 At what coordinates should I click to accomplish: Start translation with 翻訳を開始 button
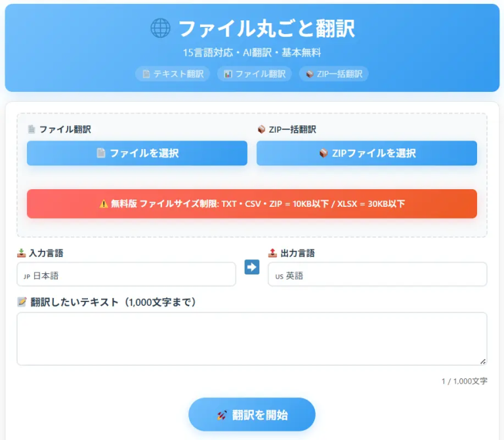(x=252, y=415)
